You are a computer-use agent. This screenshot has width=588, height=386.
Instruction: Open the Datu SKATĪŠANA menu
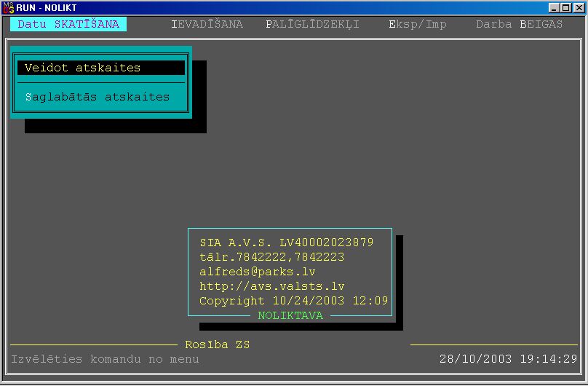click(x=68, y=24)
